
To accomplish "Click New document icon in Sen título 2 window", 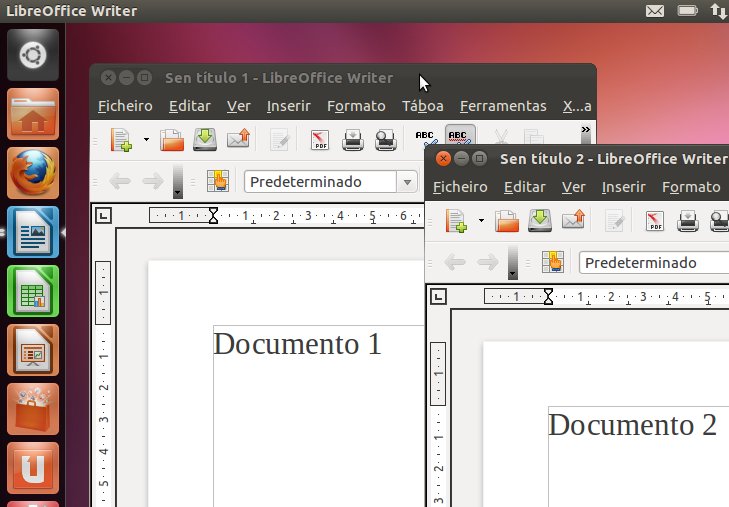I will 456,221.
